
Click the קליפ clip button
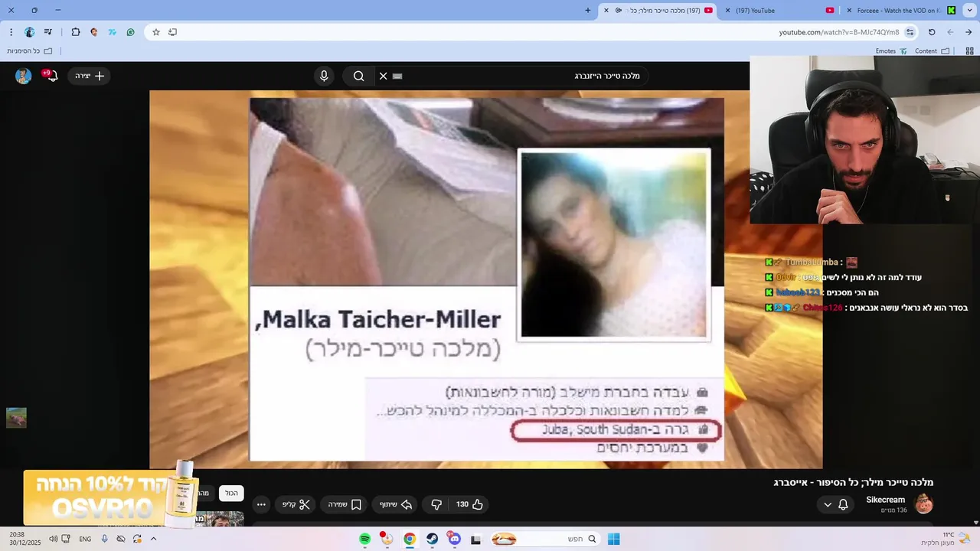(296, 504)
